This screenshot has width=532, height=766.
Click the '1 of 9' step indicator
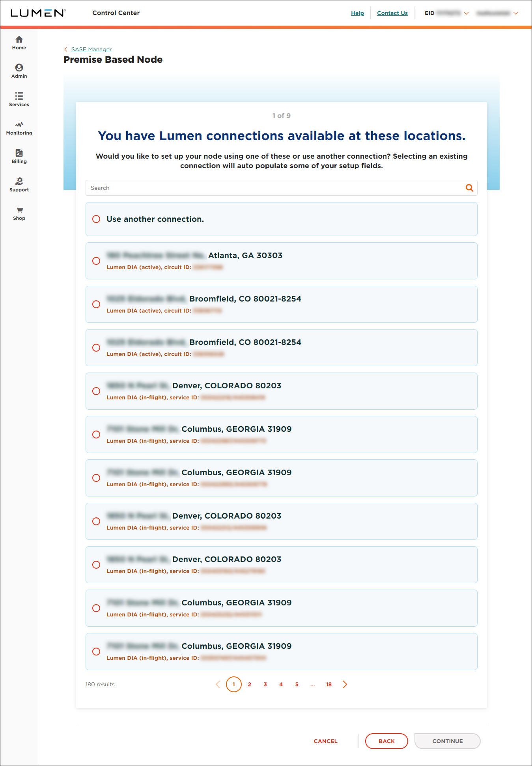282,116
